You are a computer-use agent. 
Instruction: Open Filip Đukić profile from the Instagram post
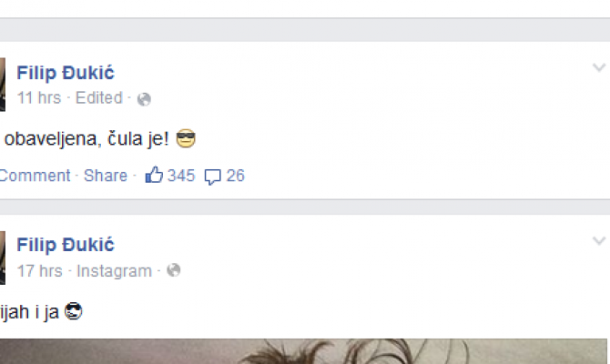[x=66, y=245]
